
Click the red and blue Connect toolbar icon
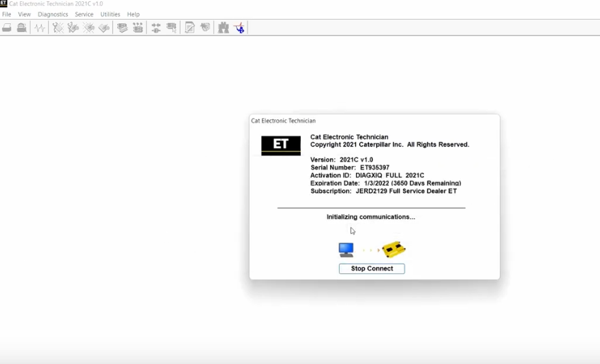(x=239, y=27)
